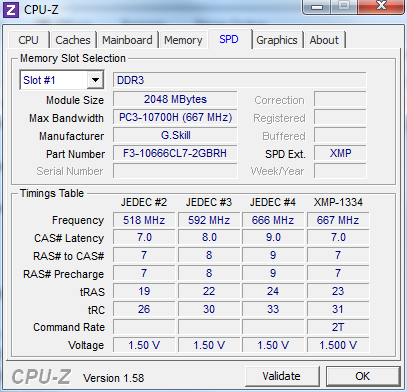Minimize the CPU-Z window
Viewport: 407px width, 392px height.
316,7
